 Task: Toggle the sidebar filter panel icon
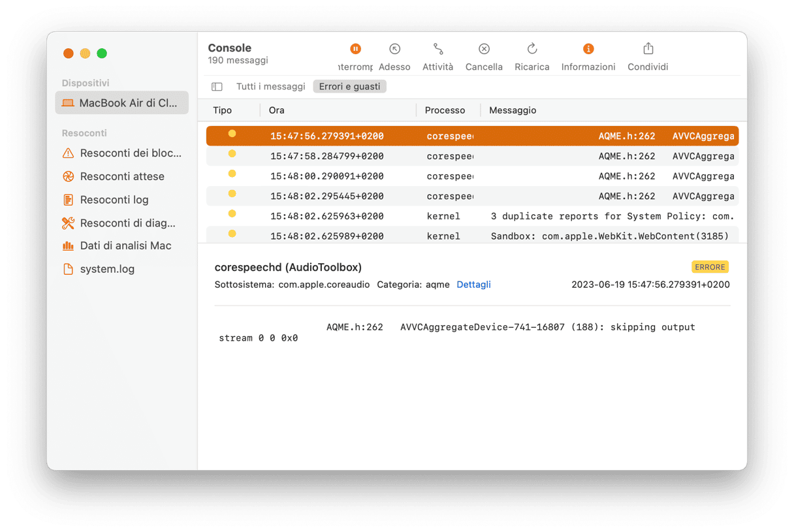[217, 87]
